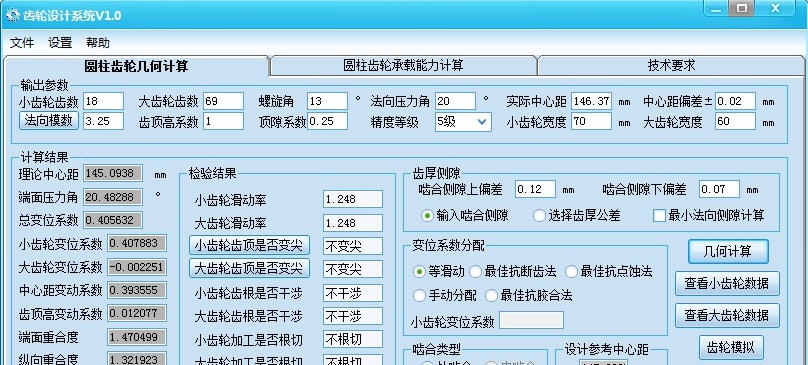This screenshot has width=808, height=365.
Task: Open the 精度等级 dropdown
Action: pyautogui.click(x=463, y=122)
